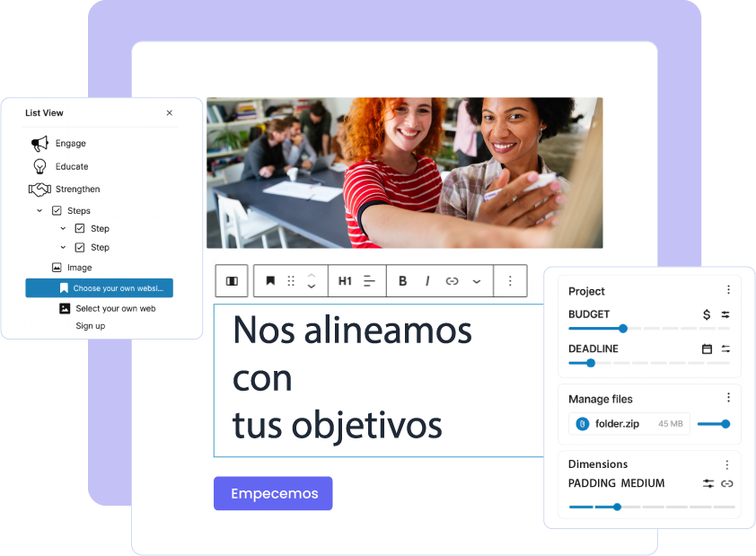Click the columns layout icon in toolbar
The height and width of the screenshot is (556, 756).
tap(232, 281)
